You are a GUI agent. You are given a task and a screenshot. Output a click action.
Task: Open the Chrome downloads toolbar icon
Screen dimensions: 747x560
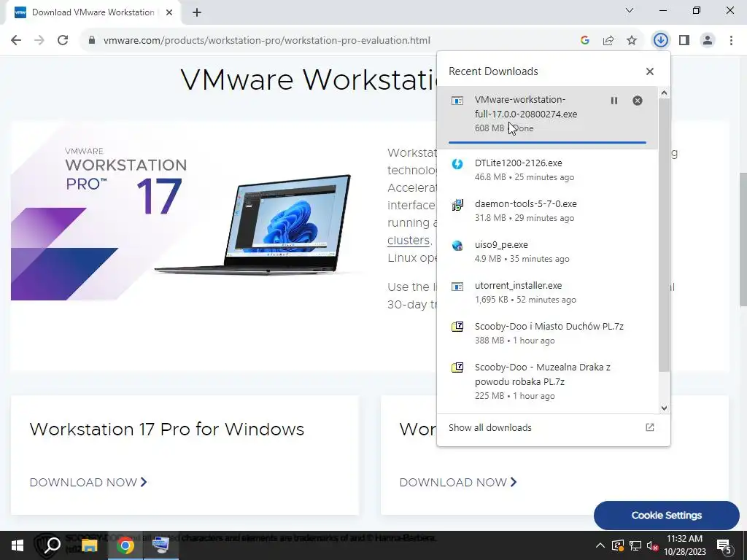point(660,40)
